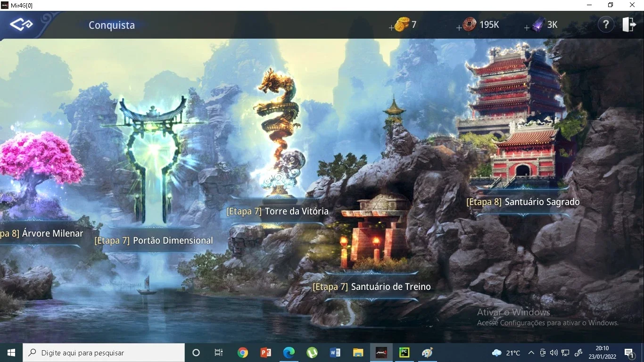Expand hidden system tray icons
The image size is (644, 362).
pyautogui.click(x=531, y=353)
